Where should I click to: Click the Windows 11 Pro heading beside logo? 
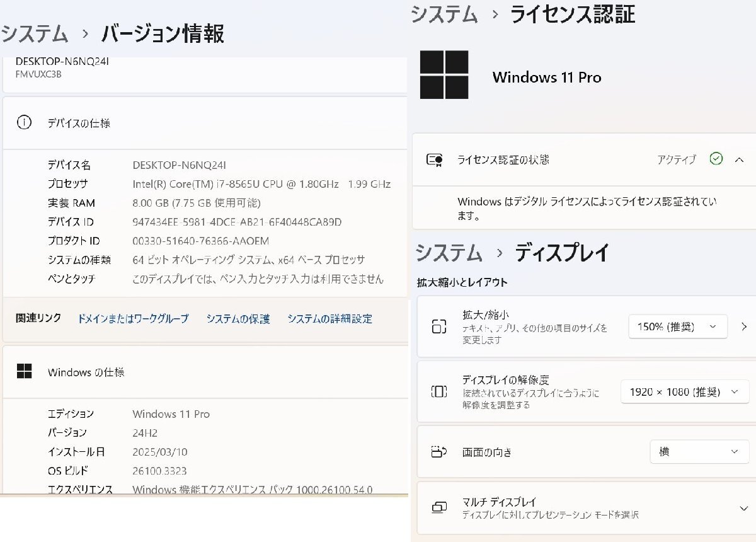[x=547, y=78]
